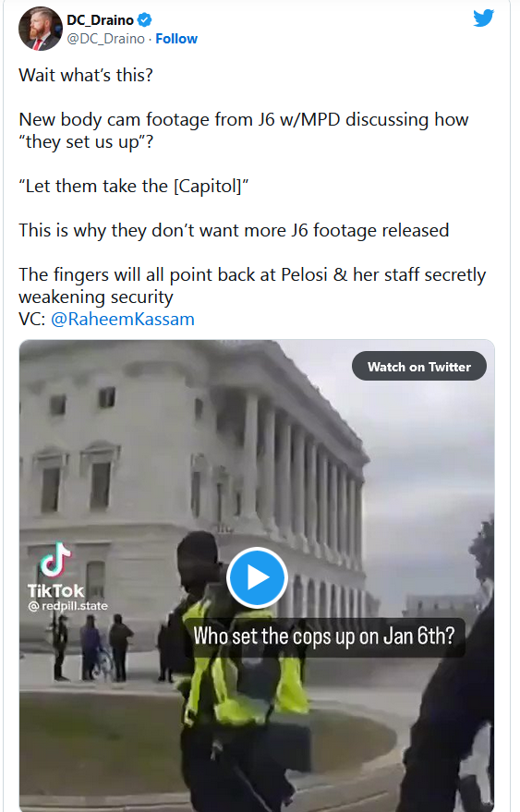Click the TikTok logo watermark
This screenshot has width=520, height=812.
[55, 560]
